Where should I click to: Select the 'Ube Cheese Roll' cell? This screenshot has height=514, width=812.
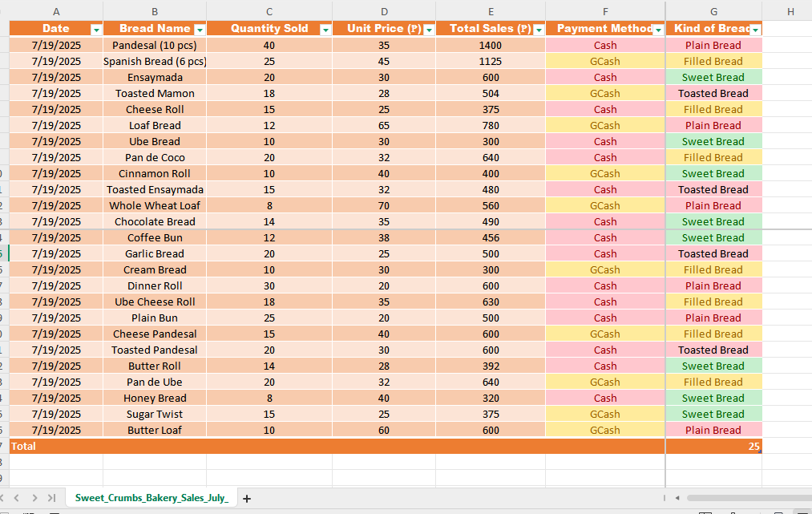click(x=155, y=302)
